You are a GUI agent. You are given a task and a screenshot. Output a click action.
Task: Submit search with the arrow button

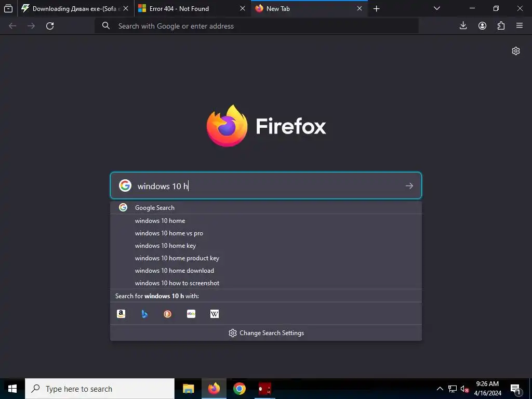click(x=409, y=186)
